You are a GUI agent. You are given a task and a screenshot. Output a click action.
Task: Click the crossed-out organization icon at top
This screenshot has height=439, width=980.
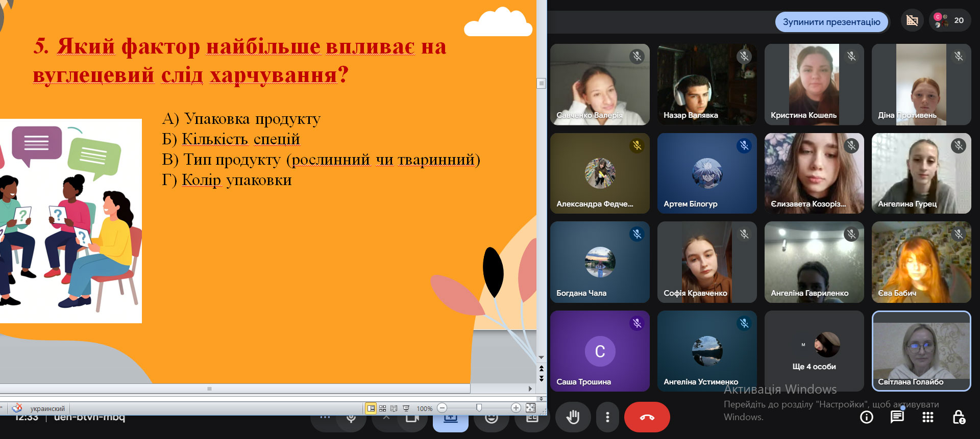(x=912, y=21)
